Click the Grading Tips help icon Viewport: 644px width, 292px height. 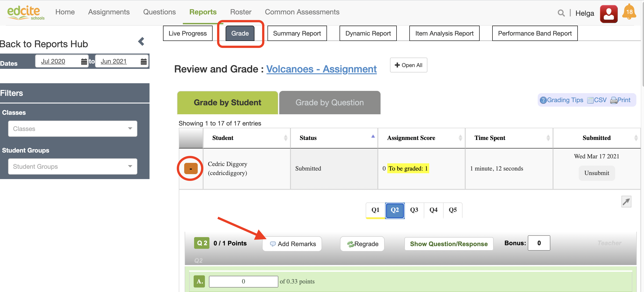click(543, 100)
